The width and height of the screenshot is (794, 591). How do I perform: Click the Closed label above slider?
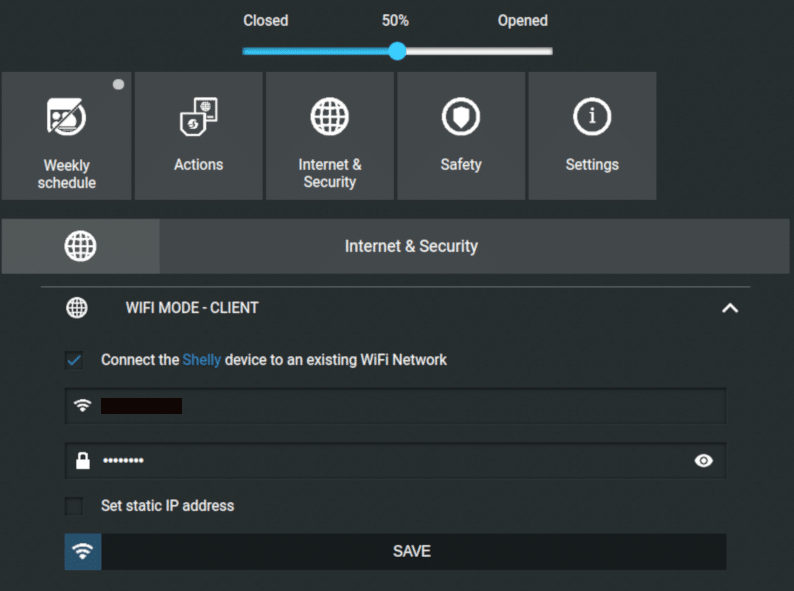click(x=266, y=20)
